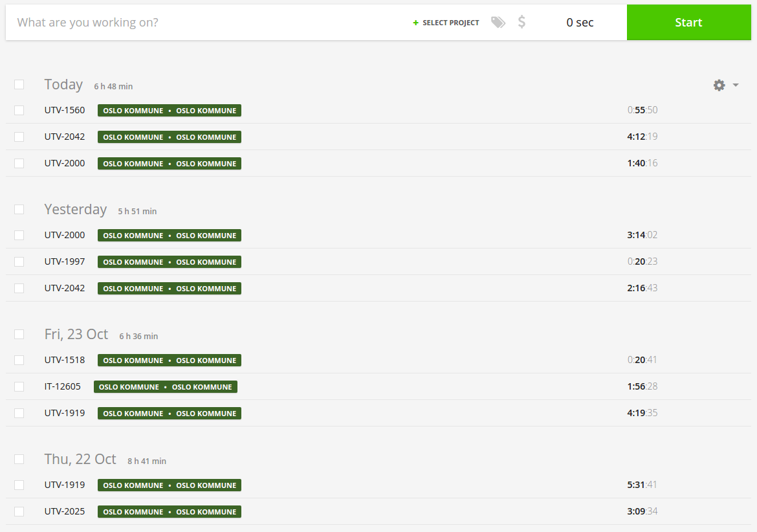Image resolution: width=757 pixels, height=532 pixels.
Task: Check the Fri, 23 Oct group checkbox
Action: [19, 335]
